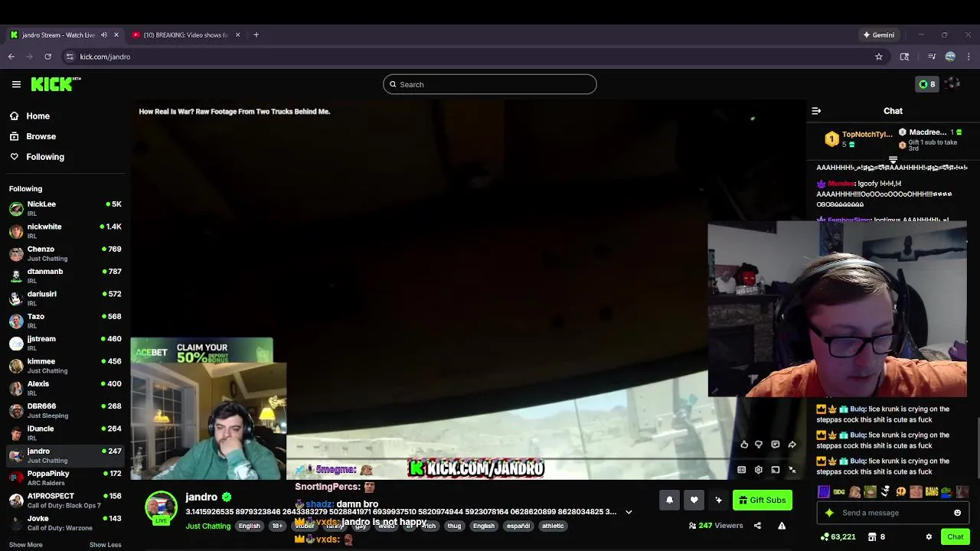Image resolution: width=980 pixels, height=551 pixels.
Task: Collapse following list with Show Less
Action: 106,545
